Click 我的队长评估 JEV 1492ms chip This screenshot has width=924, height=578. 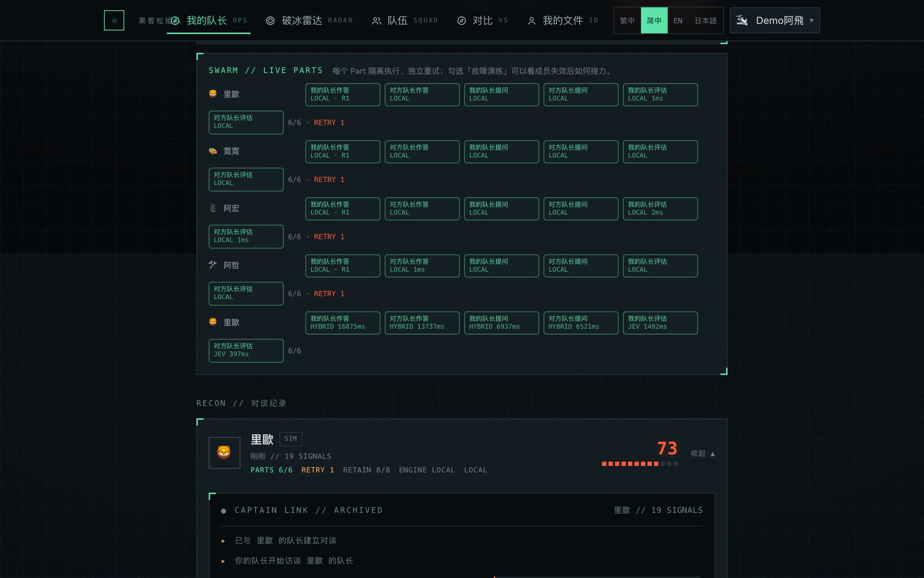(660, 323)
